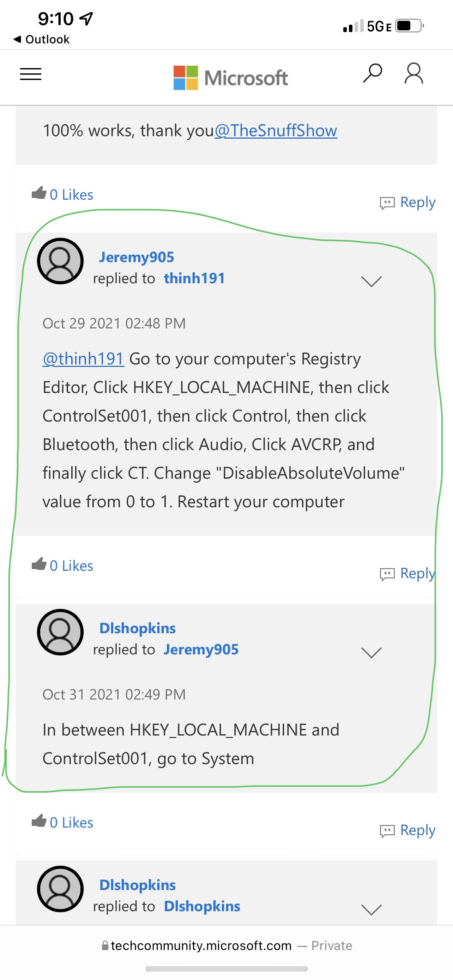453x980 pixels.
Task: Open the hamburger navigation menu
Action: click(x=30, y=74)
